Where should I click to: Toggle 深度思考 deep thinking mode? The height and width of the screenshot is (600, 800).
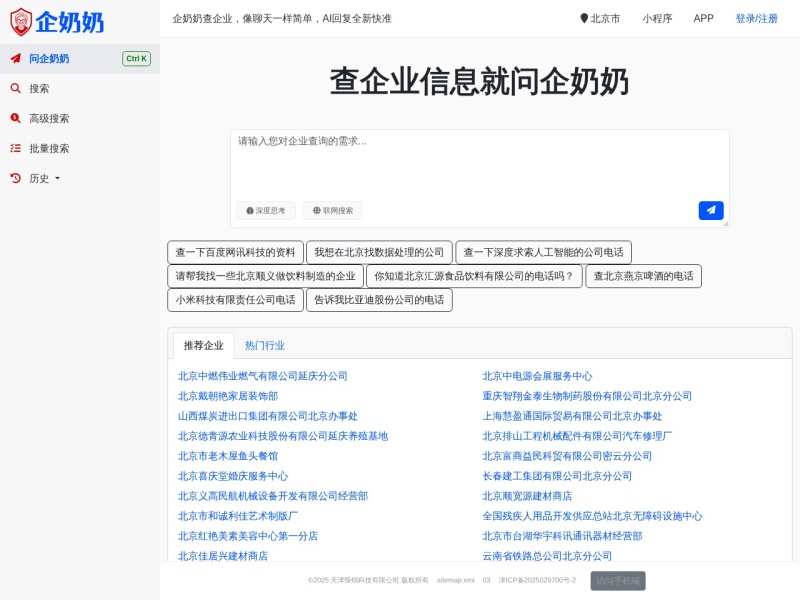(x=266, y=210)
